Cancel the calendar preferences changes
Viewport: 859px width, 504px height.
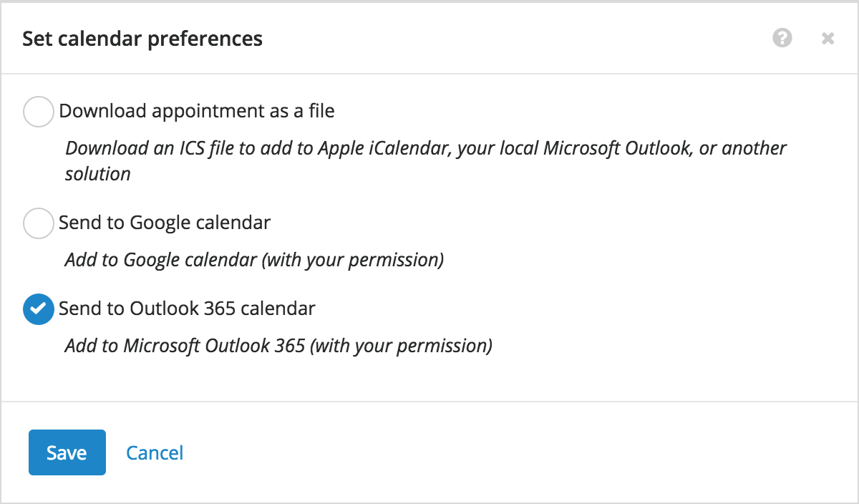[155, 452]
